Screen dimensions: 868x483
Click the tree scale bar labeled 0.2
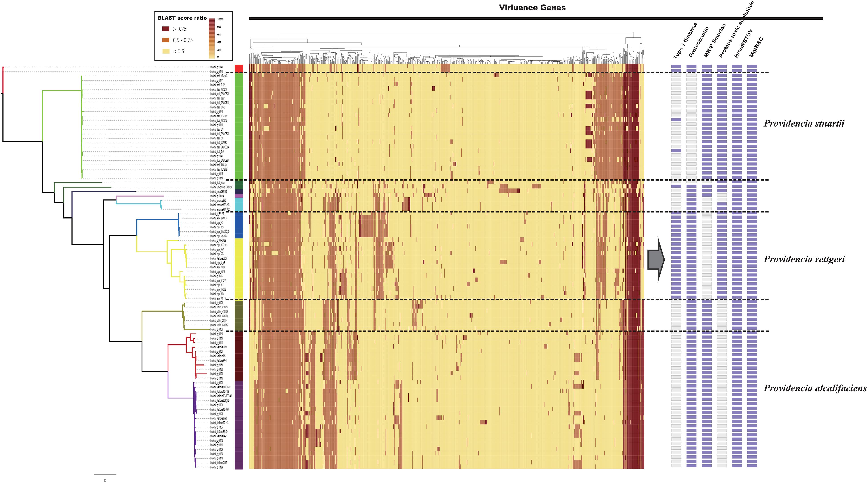tap(105, 475)
